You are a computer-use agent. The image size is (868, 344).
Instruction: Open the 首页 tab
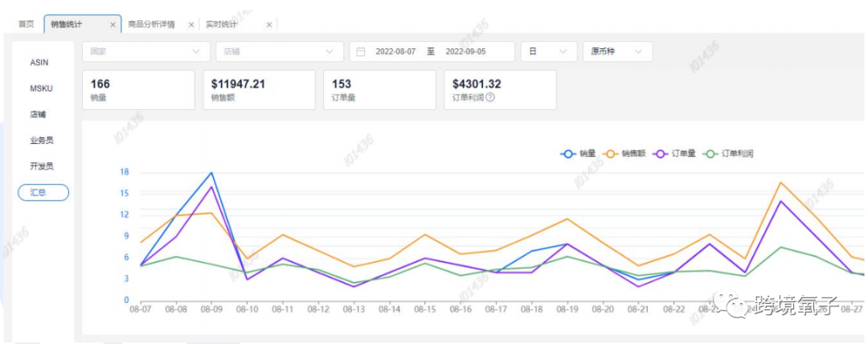pyautogui.click(x=26, y=24)
